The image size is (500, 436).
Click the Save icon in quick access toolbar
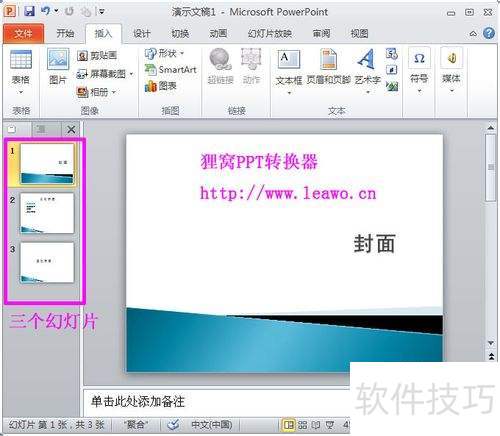pyautogui.click(x=29, y=12)
